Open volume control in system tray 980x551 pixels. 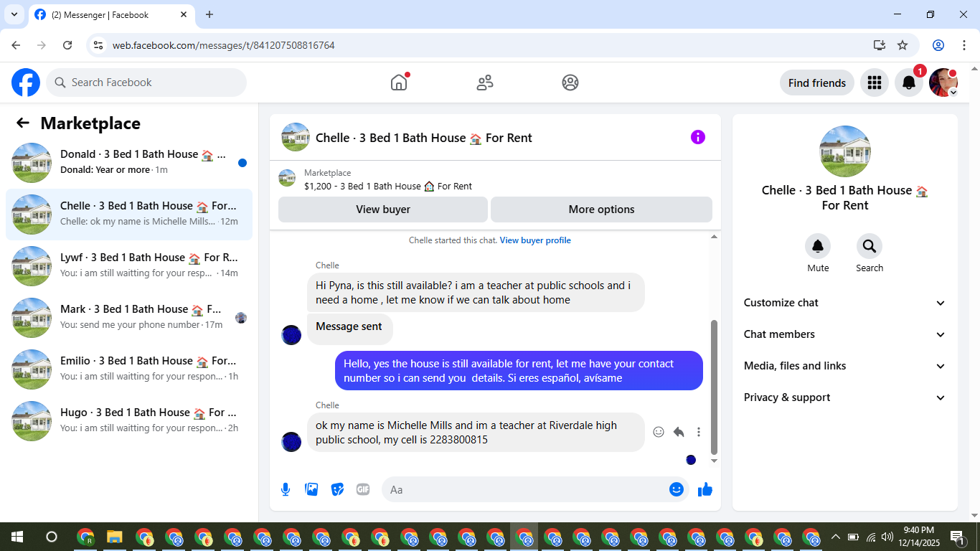point(887,537)
